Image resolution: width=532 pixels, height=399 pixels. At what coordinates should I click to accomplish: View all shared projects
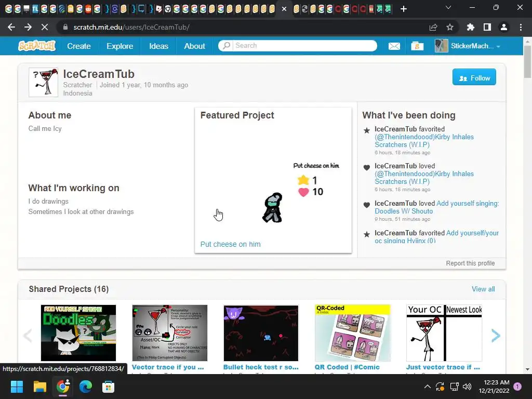point(483,289)
